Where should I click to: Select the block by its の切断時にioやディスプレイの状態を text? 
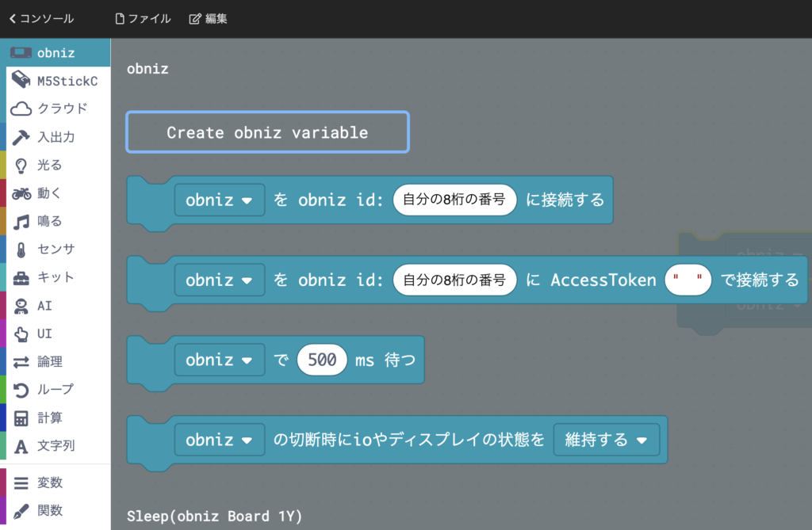click(409, 440)
